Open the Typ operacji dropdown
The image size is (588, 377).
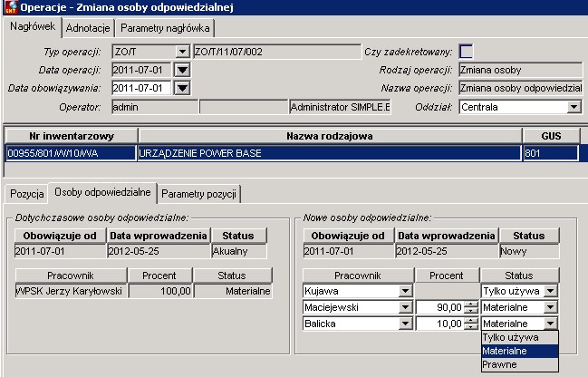pos(182,52)
